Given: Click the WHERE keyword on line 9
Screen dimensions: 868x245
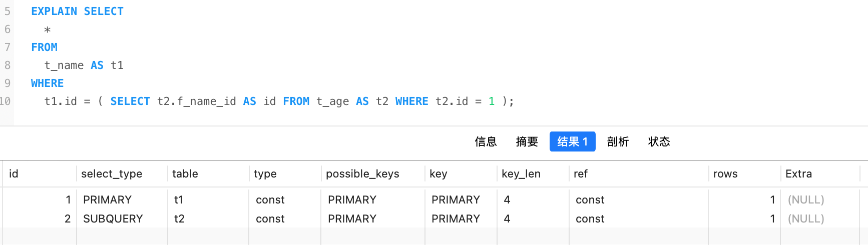Looking at the screenshot, I should click(x=48, y=83).
